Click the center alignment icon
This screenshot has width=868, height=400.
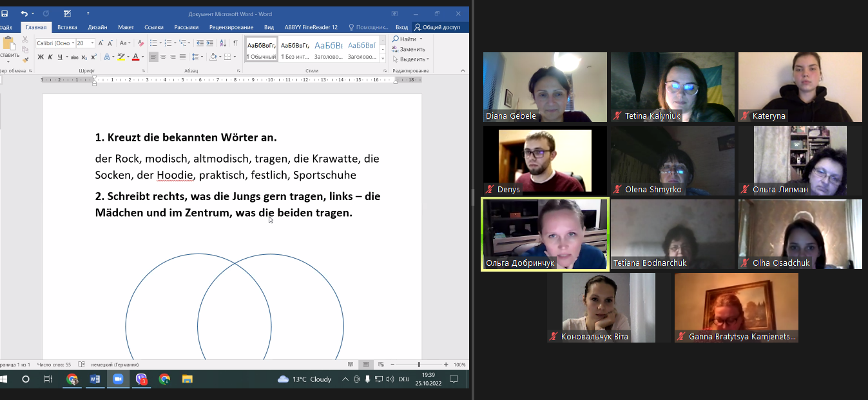[164, 57]
